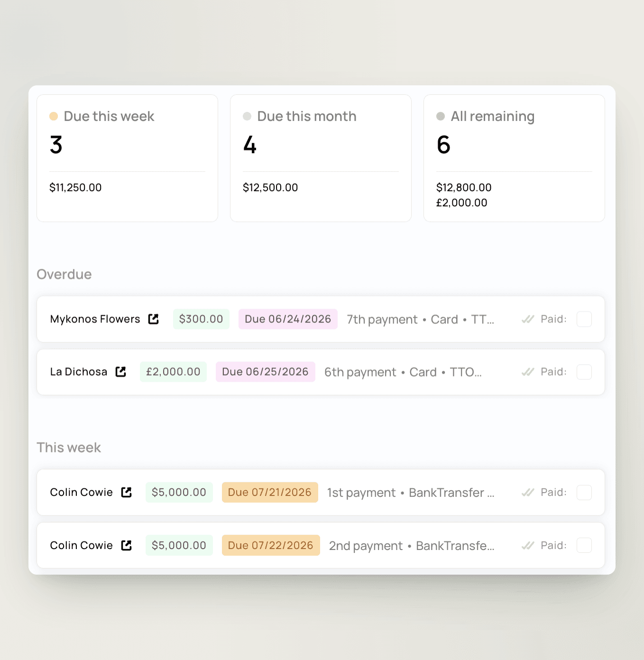Click $5,000.00 badge in 2nd payment row

pyautogui.click(x=179, y=545)
